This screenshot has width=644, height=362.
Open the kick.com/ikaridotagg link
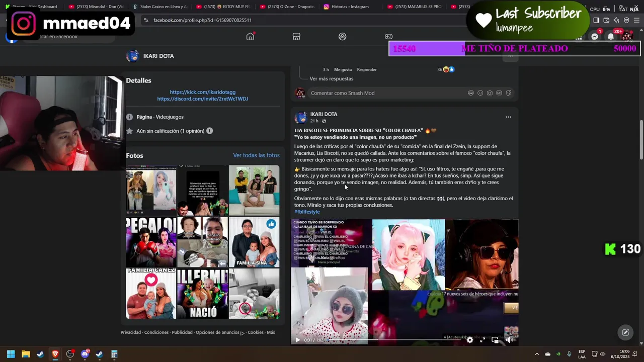pos(202,92)
